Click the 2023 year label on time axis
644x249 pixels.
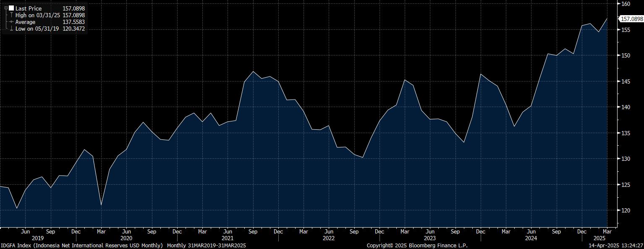coord(429,238)
